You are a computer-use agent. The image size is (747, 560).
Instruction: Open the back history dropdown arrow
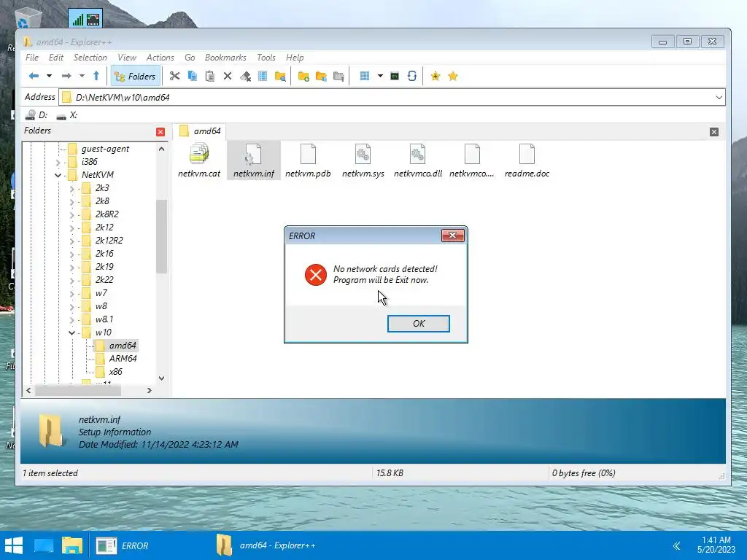pyautogui.click(x=49, y=76)
